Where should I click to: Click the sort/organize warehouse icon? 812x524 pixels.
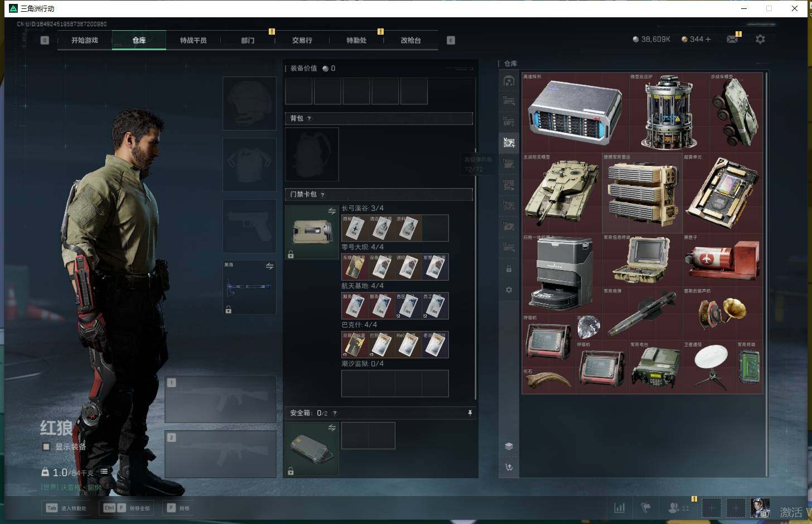click(509, 467)
